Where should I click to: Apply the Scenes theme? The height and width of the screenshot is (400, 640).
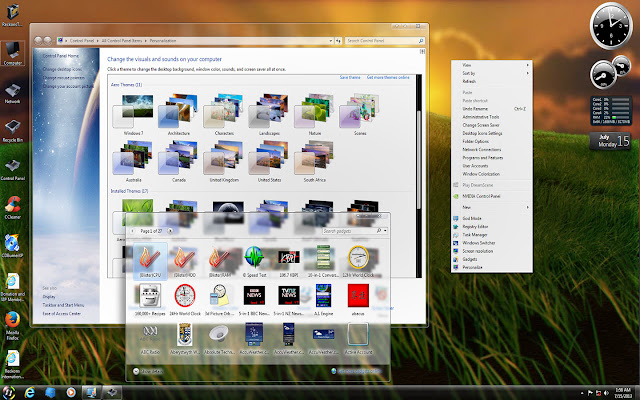click(360, 115)
